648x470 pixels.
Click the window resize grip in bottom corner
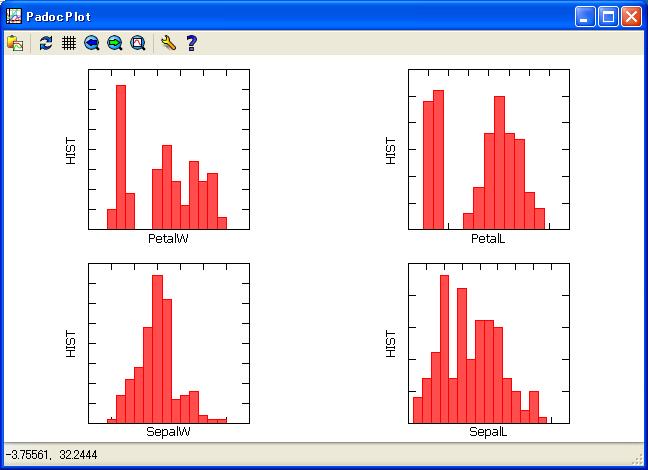tap(639, 461)
